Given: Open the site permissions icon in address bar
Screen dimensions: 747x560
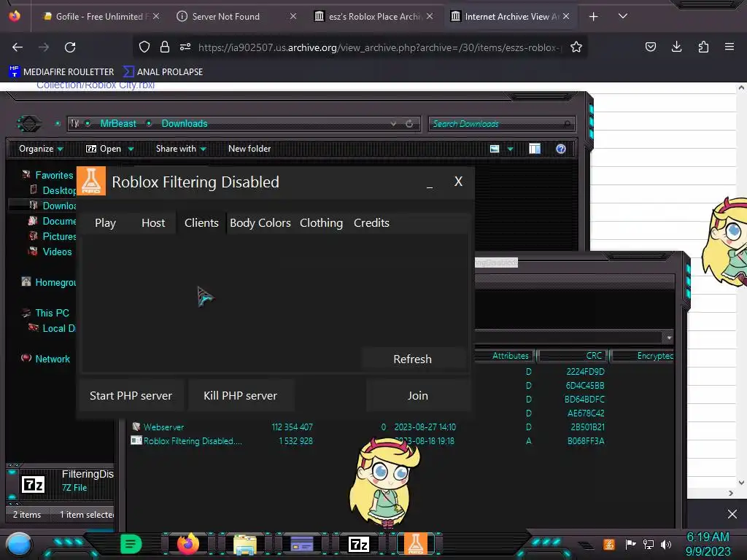Looking at the screenshot, I should click(x=185, y=47).
